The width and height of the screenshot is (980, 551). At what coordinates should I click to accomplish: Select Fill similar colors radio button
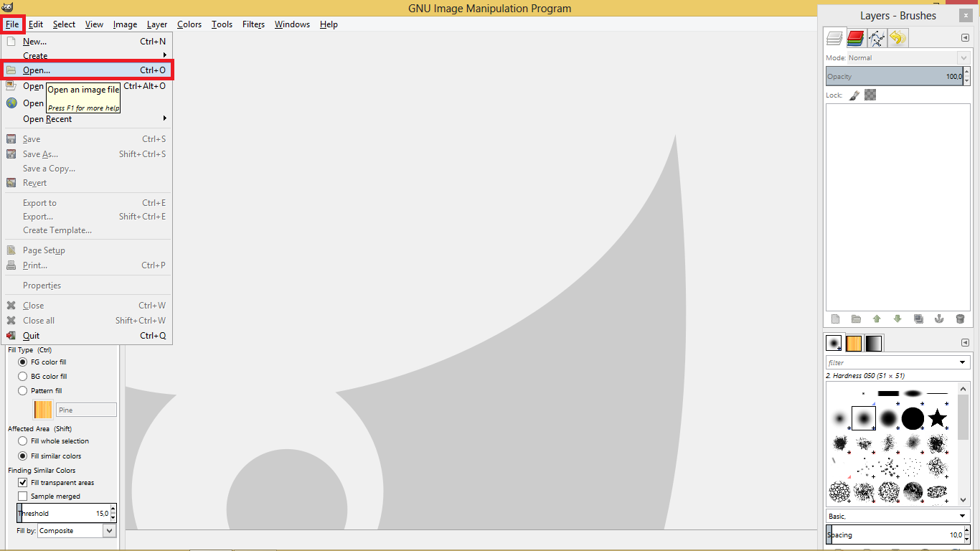pyautogui.click(x=22, y=456)
